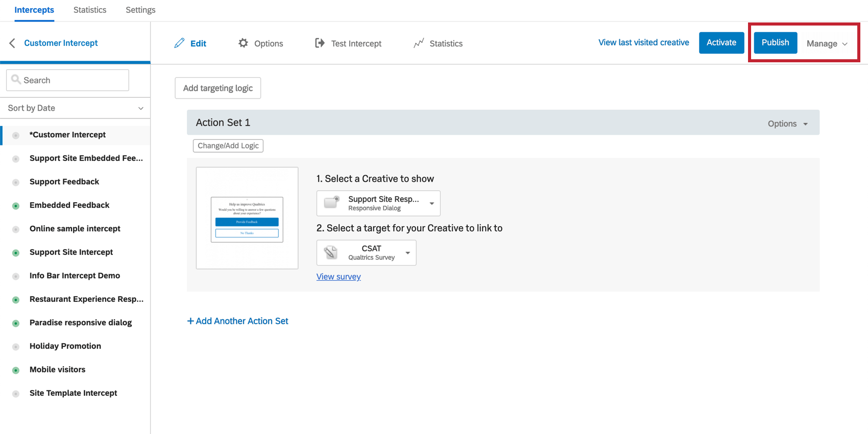Viewport: 868px width, 434px height.
Task: Open the Settings tab
Action: [140, 10]
